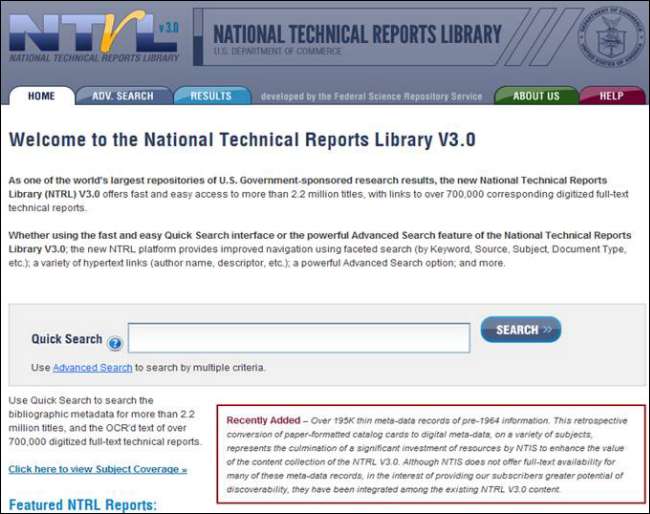
Task: Click the National Technical Reports Library banner title
Action: pos(357,34)
